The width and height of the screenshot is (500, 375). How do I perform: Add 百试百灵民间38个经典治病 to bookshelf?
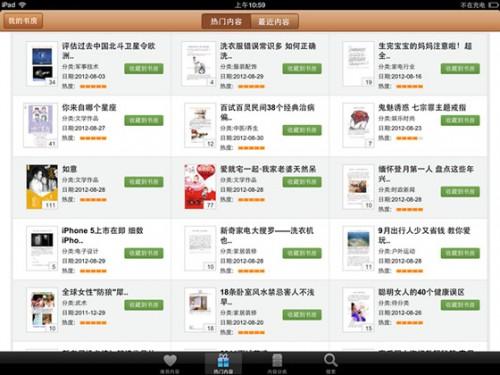[302, 130]
